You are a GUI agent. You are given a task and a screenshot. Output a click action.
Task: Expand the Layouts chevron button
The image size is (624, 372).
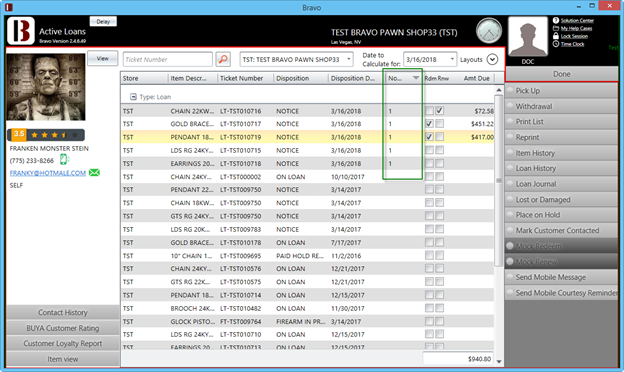[492, 59]
